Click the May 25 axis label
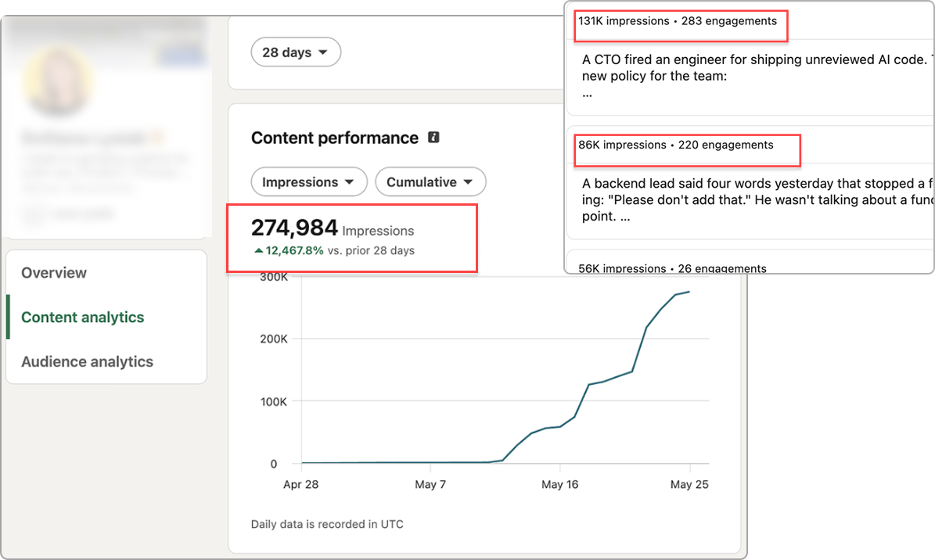The image size is (935, 560). point(689,484)
